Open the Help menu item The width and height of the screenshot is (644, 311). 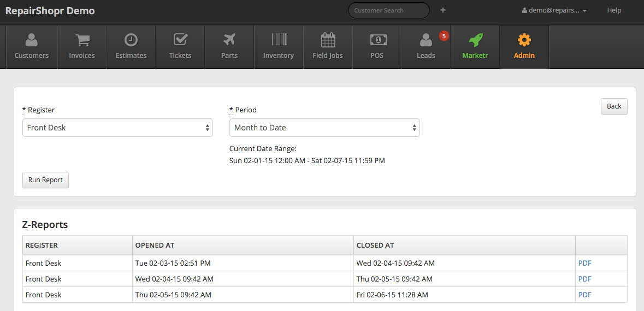(614, 10)
